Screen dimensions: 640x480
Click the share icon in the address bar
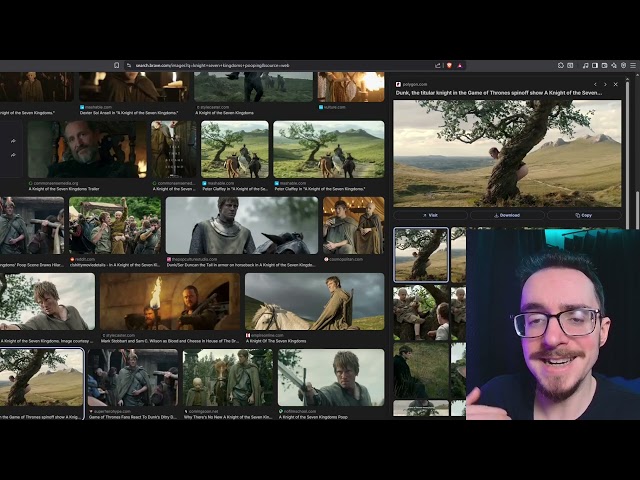coord(438,65)
